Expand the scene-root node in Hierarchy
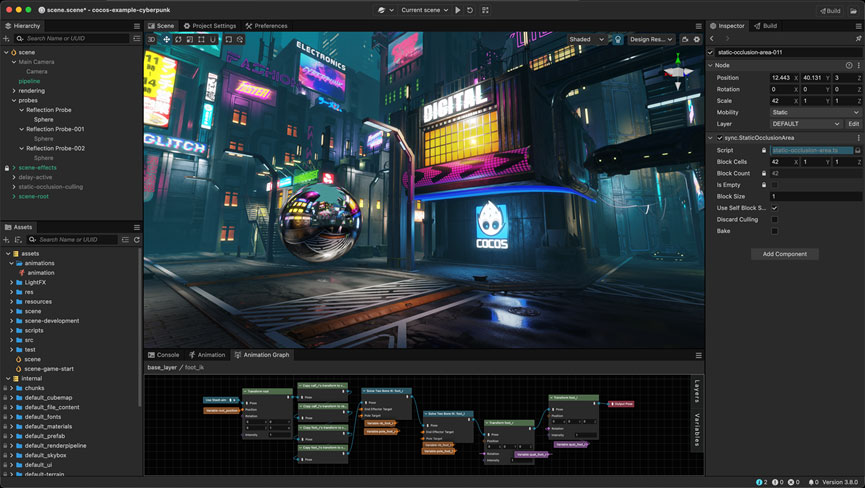865x488 pixels. [x=14, y=196]
